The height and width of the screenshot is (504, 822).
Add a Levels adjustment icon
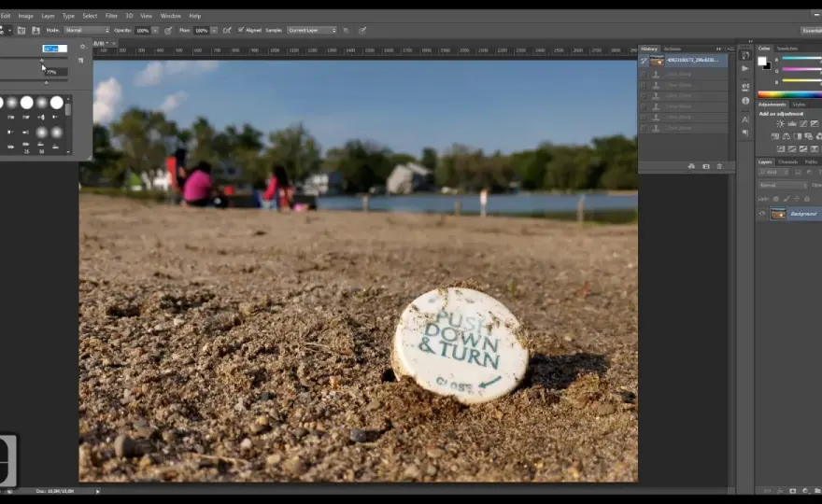coord(791,123)
